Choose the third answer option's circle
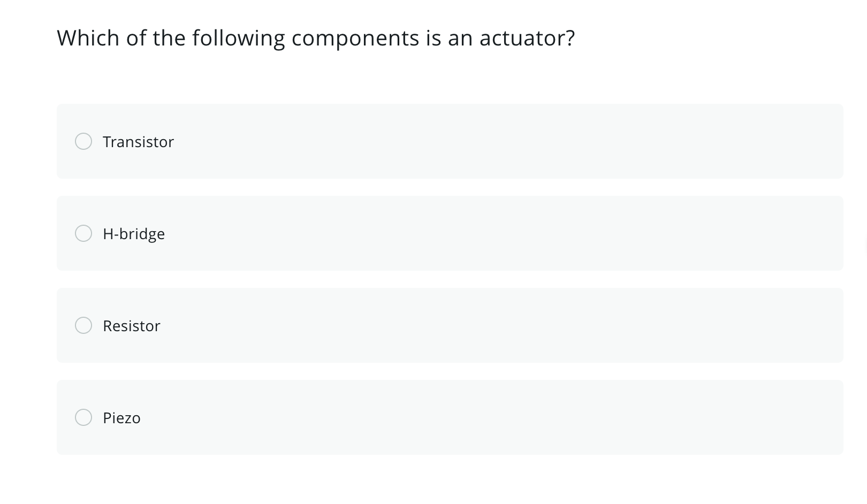Image resolution: width=867 pixels, height=504 pixels. click(83, 325)
